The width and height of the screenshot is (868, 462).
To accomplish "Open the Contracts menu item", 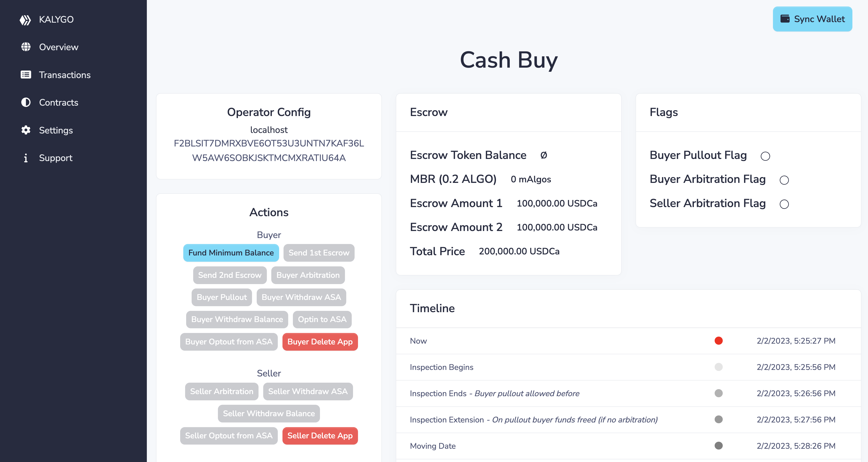I will click(59, 102).
